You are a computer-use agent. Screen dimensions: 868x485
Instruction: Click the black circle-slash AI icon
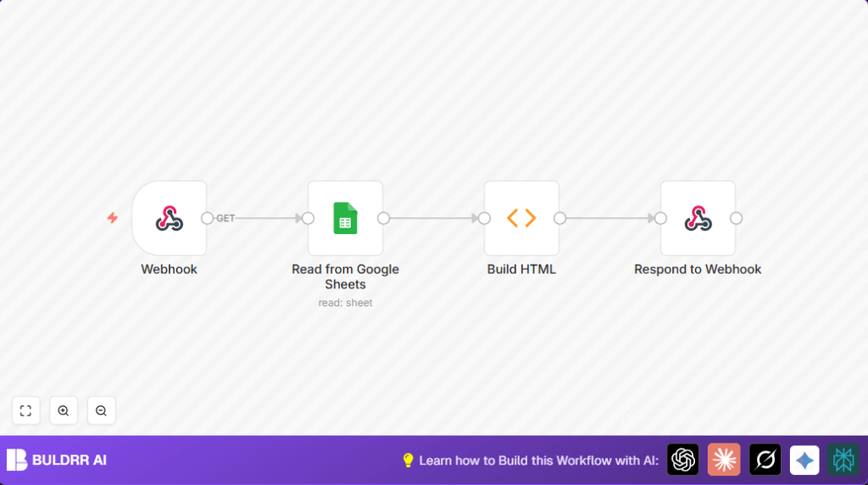(x=765, y=460)
